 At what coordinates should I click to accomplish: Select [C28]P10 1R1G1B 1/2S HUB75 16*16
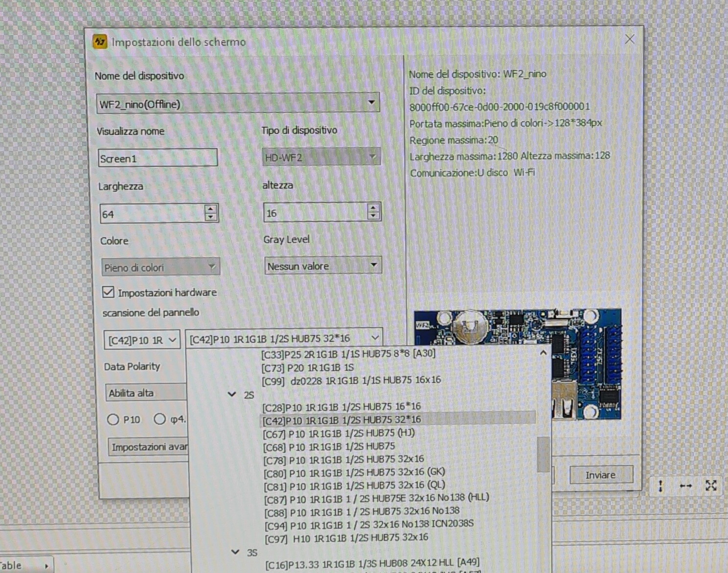click(x=341, y=407)
